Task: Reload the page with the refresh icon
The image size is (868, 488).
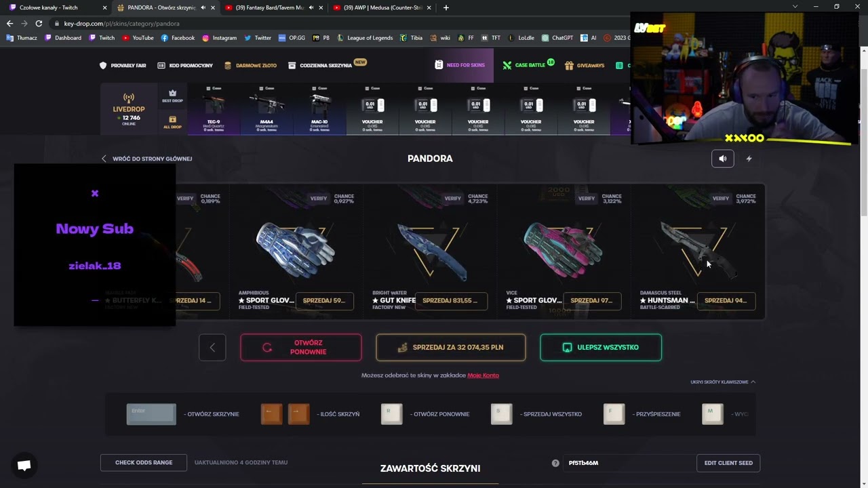Action: click(x=39, y=23)
